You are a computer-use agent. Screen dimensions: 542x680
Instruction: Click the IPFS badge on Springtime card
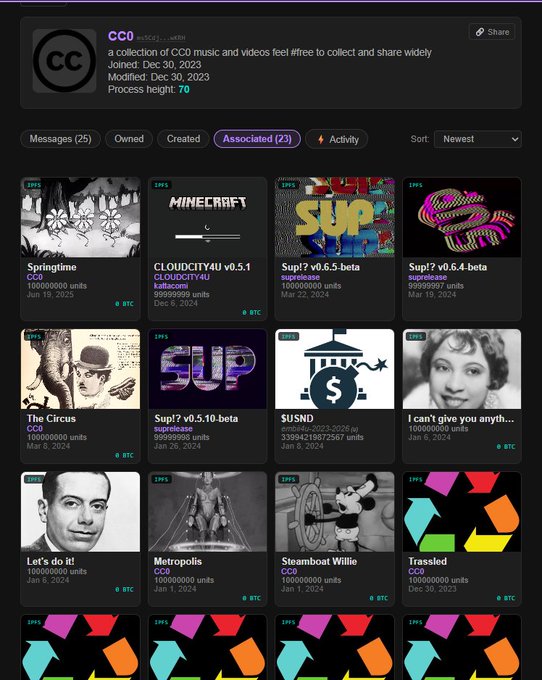click(x=33, y=185)
